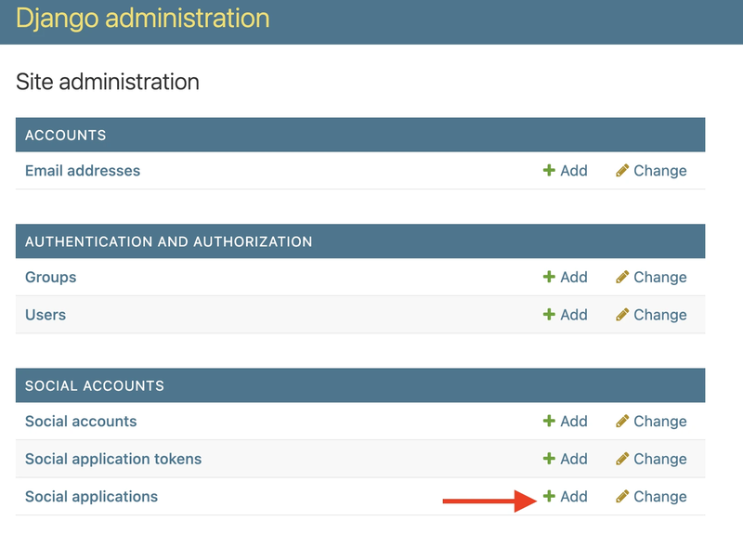Screen dimensions: 743x560
Task: Select the Add text for Social applications
Action: coord(574,497)
